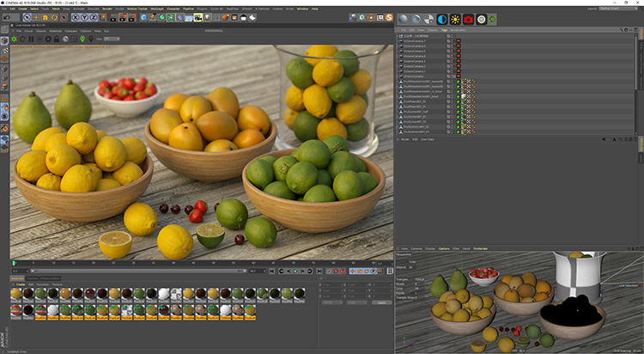Click the Light object toolbar icon
Image resolution: width=644 pixels, height=354 pixels.
point(207,17)
